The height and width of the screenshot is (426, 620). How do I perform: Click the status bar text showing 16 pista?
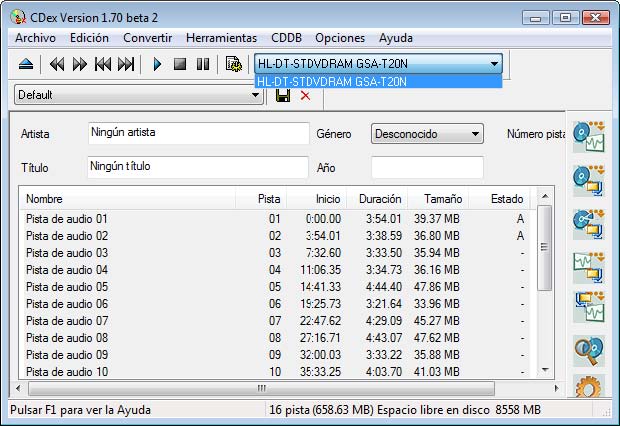tap(405, 410)
